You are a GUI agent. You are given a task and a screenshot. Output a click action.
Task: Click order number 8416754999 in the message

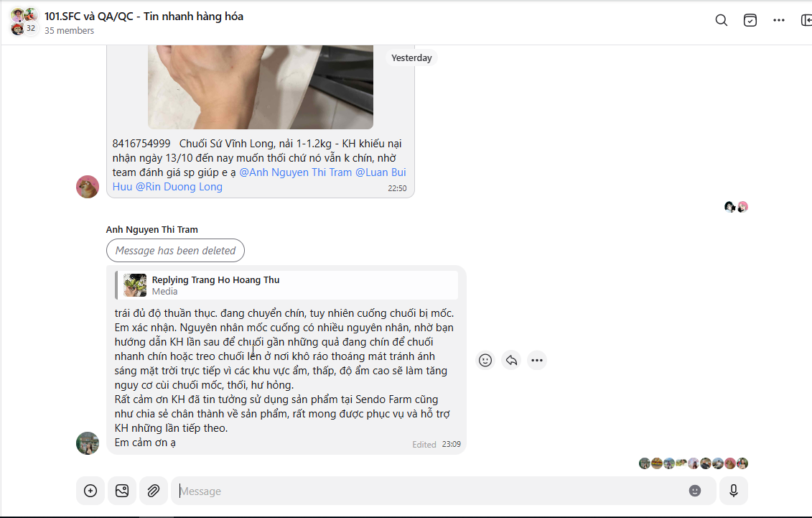click(x=141, y=144)
